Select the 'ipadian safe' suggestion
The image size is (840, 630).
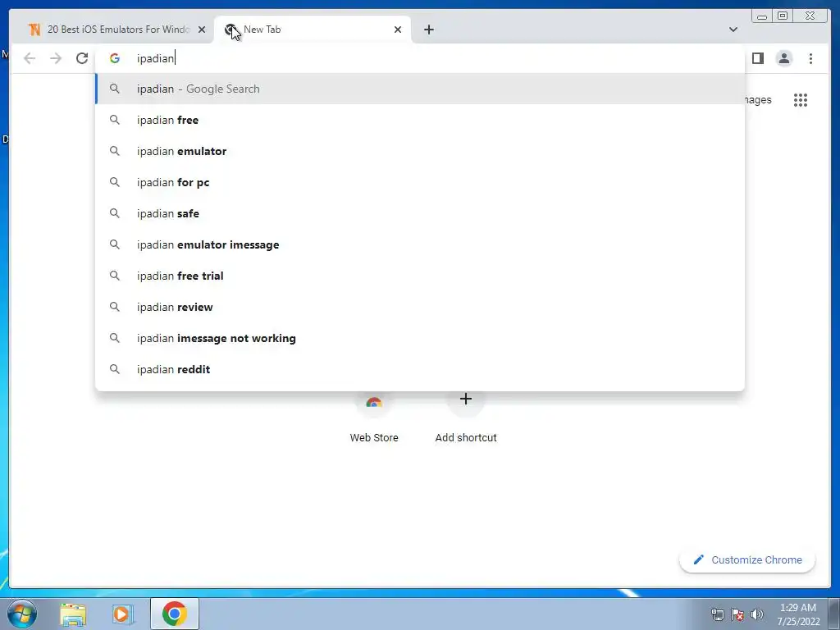420,213
